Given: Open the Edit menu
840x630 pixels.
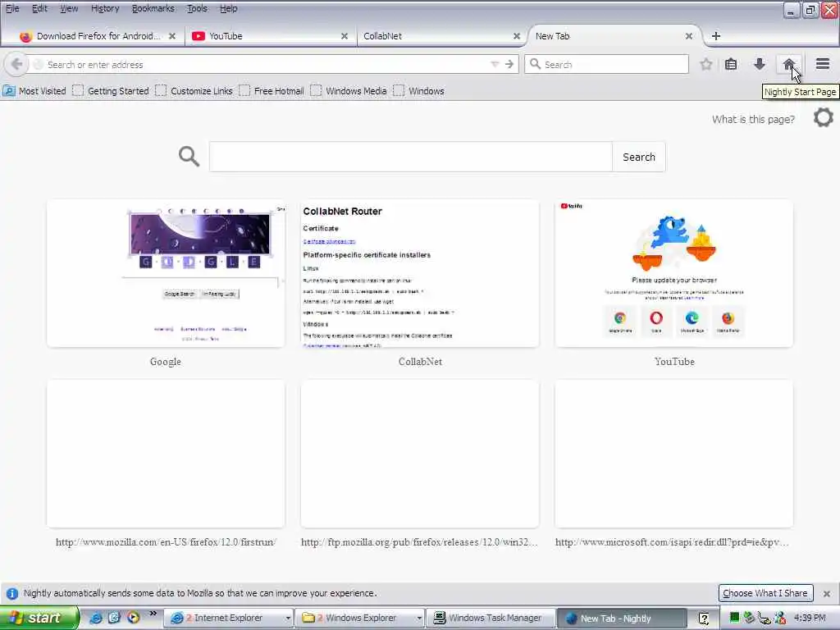Looking at the screenshot, I should pyautogui.click(x=39, y=8).
